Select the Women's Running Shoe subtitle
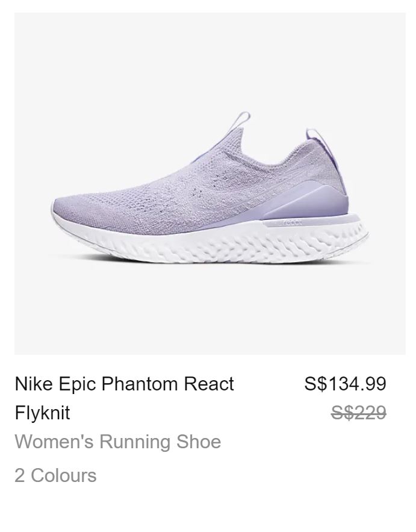The height and width of the screenshot is (532, 416). pos(117,442)
